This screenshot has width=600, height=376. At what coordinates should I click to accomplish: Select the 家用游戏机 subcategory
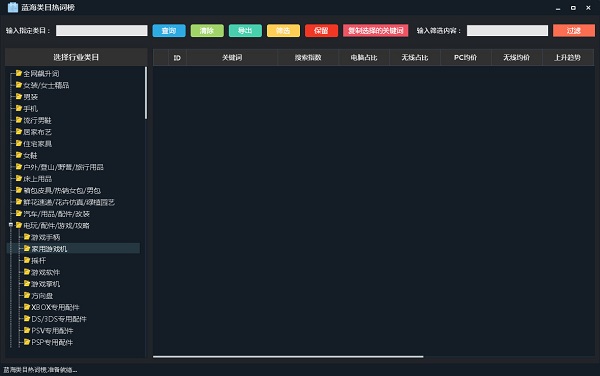49,249
